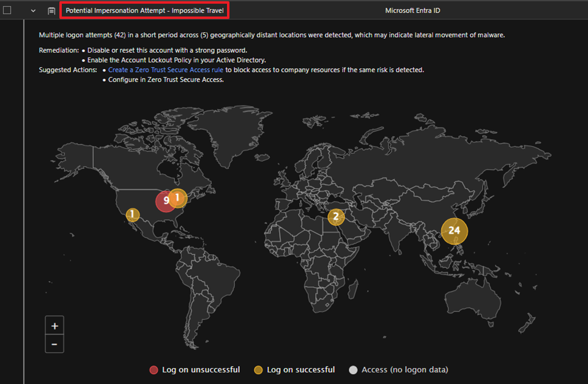The width and height of the screenshot is (588, 384).
Task: Click the yellow marker 1 near Mexico's west coast
Action: (133, 215)
